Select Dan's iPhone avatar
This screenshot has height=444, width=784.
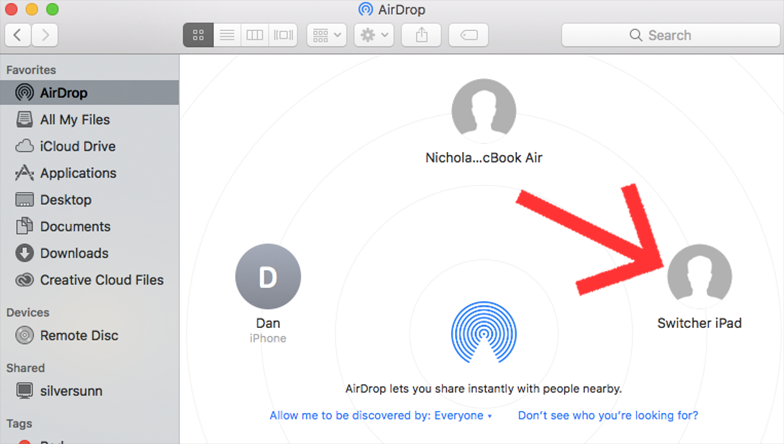pos(267,276)
